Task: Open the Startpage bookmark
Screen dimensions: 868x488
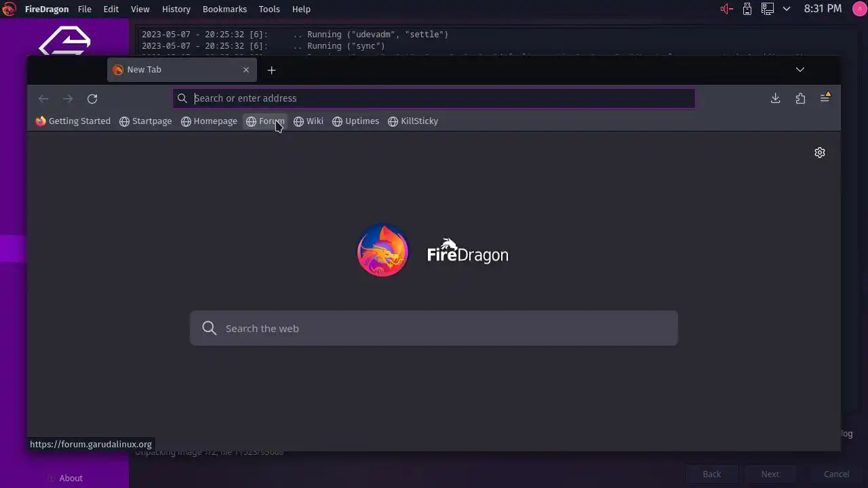Action: 146,121
